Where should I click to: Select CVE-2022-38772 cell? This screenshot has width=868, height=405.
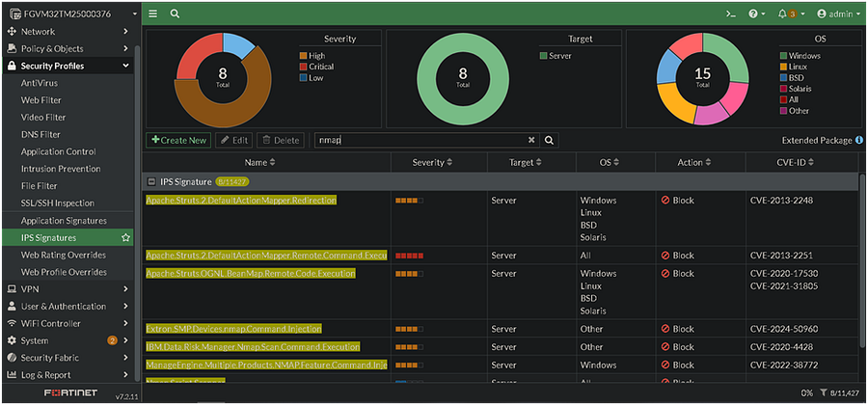click(783, 365)
